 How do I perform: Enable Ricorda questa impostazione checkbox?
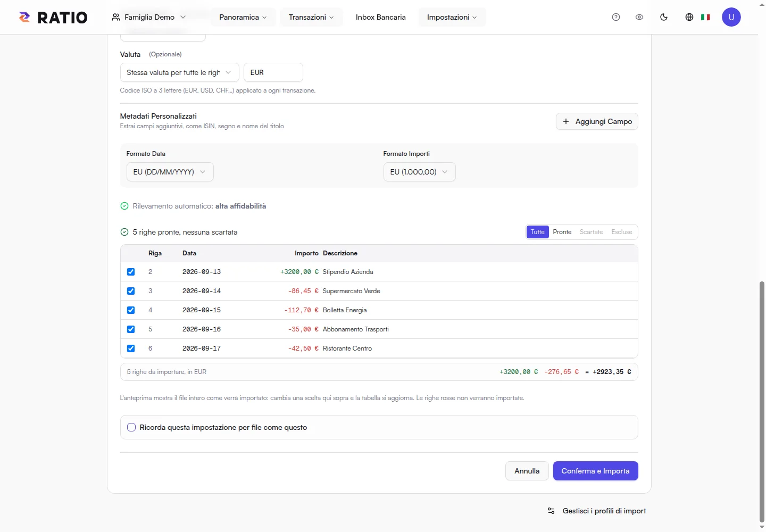click(131, 427)
